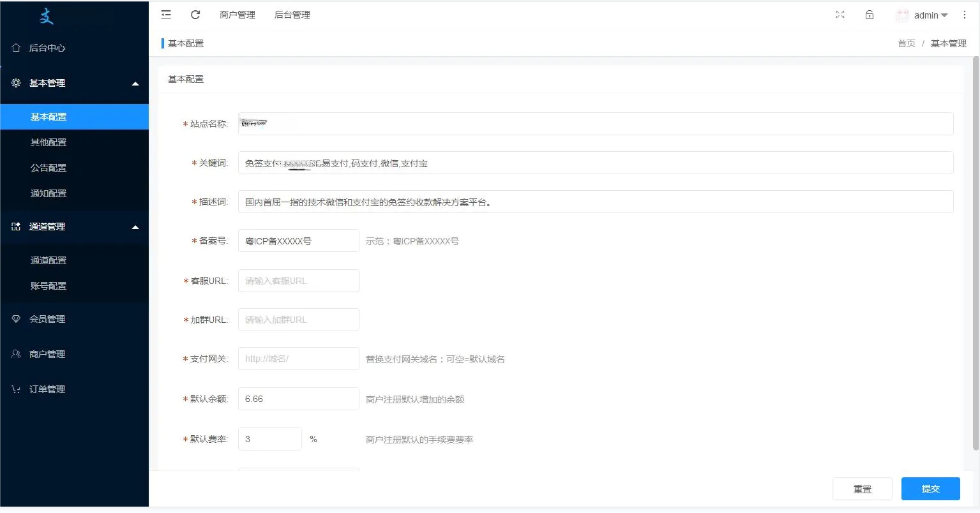
Task: Click the cart icon beside 订单管理
Action: pos(16,389)
